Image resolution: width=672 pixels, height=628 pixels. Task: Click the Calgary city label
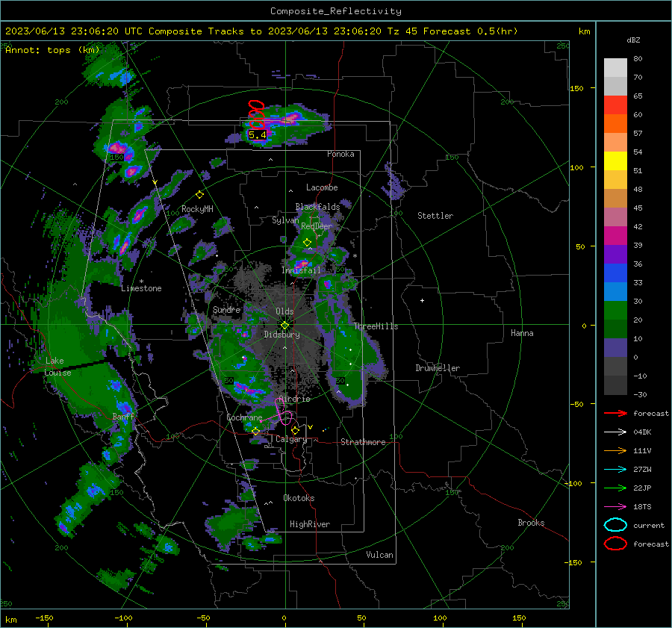pos(291,439)
